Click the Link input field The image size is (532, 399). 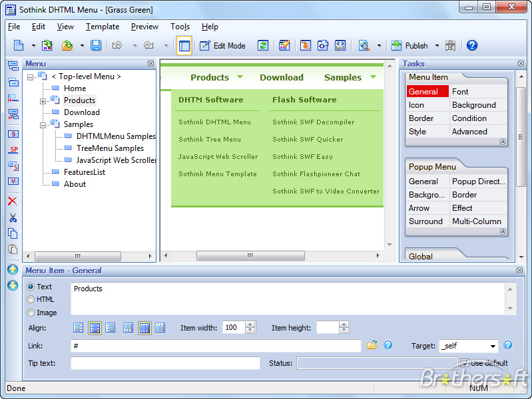[216, 346]
